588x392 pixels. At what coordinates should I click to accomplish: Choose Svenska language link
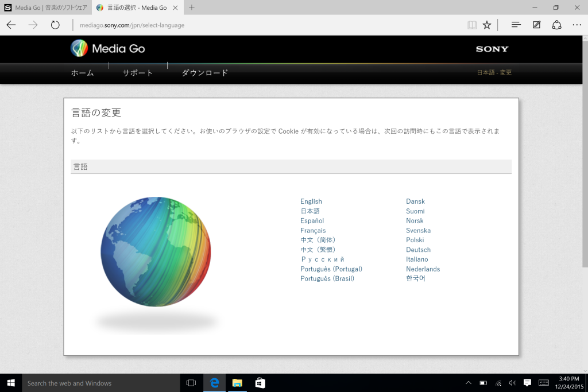418,231
